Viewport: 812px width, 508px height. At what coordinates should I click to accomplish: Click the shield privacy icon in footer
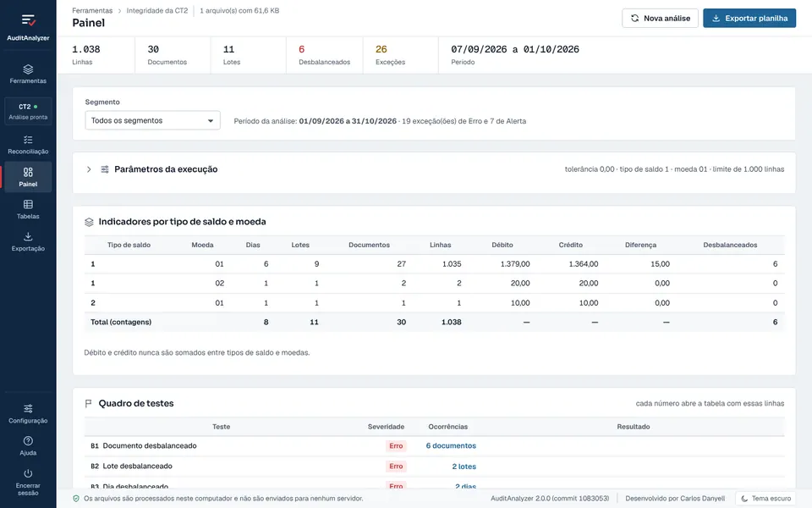pyautogui.click(x=76, y=498)
